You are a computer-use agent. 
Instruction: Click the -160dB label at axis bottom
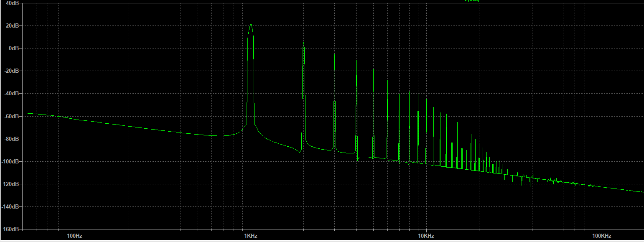tap(10, 229)
